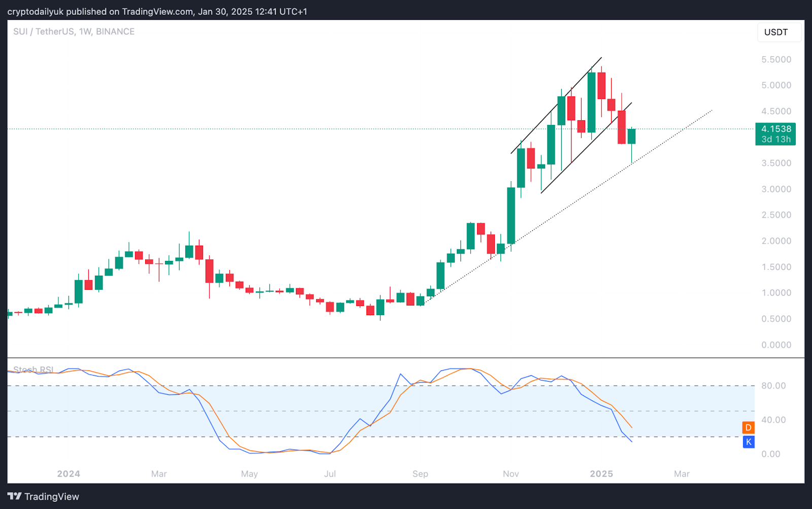
Task: Click the Mar 2024 time axis label
Action: 159,473
